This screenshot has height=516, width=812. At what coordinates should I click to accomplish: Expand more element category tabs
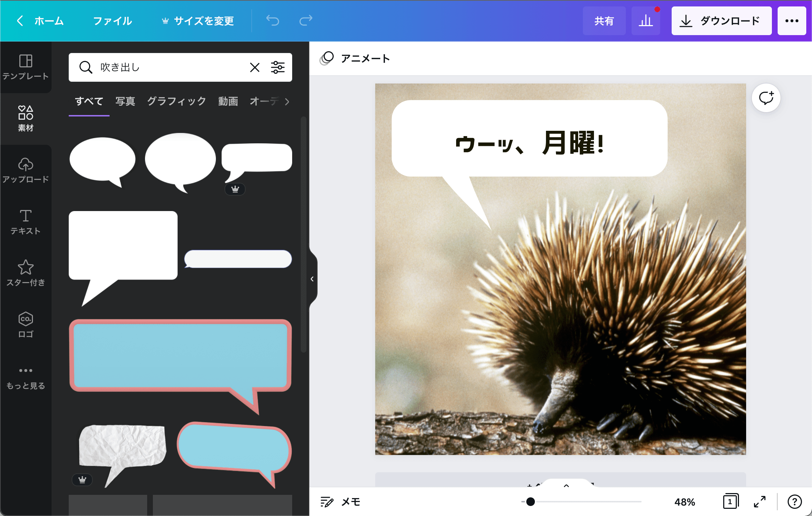point(287,102)
